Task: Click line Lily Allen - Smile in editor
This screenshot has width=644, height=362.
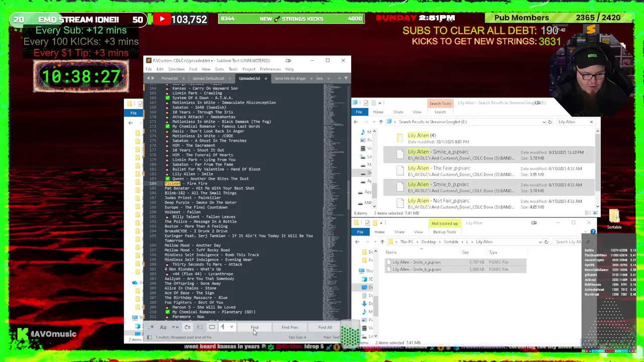Action: (x=193, y=174)
